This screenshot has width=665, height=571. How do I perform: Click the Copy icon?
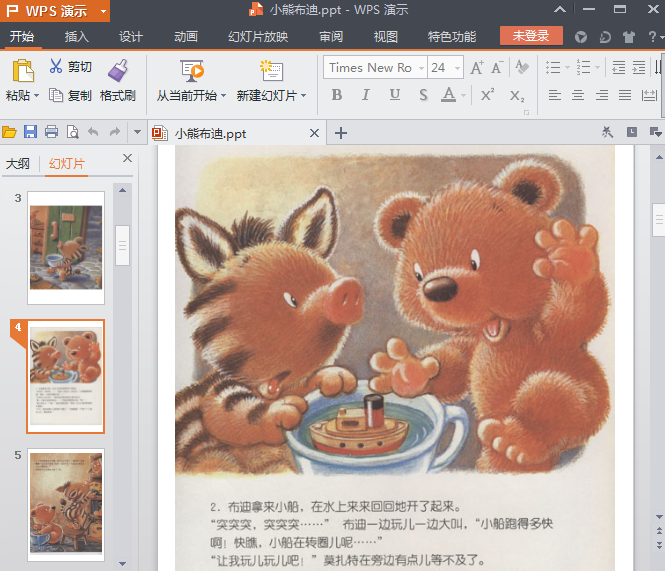56,95
